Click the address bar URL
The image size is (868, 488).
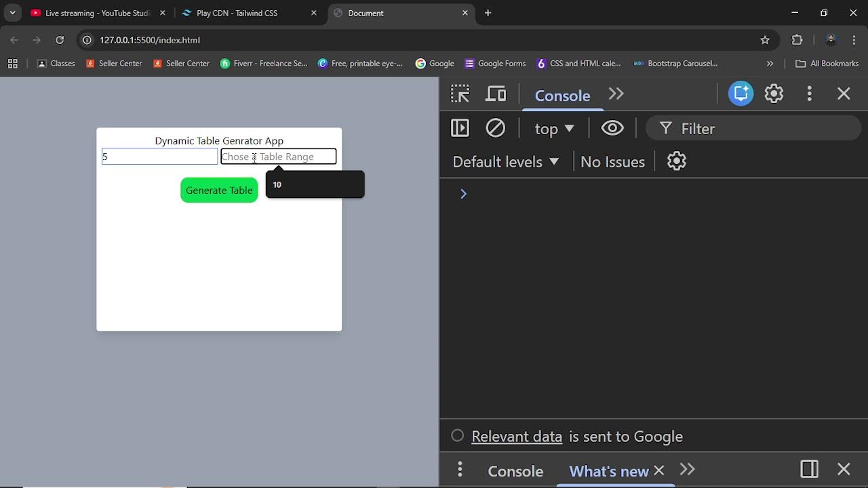[x=150, y=40]
